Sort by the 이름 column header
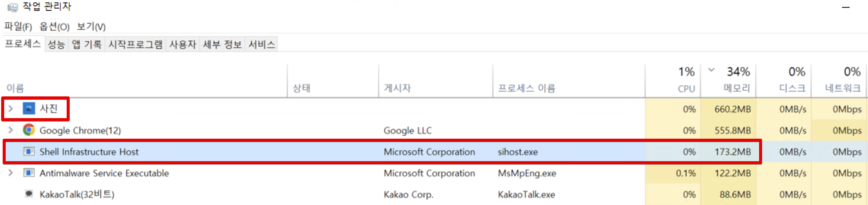The width and height of the screenshot is (868, 205). tap(15, 88)
